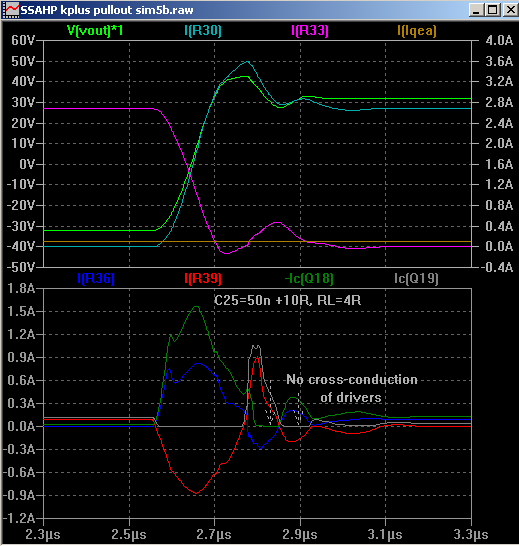Image resolution: width=519 pixels, height=546 pixels.
Task: Click the C25=50n +10R, RL=4R annotation
Action: [x=288, y=301]
